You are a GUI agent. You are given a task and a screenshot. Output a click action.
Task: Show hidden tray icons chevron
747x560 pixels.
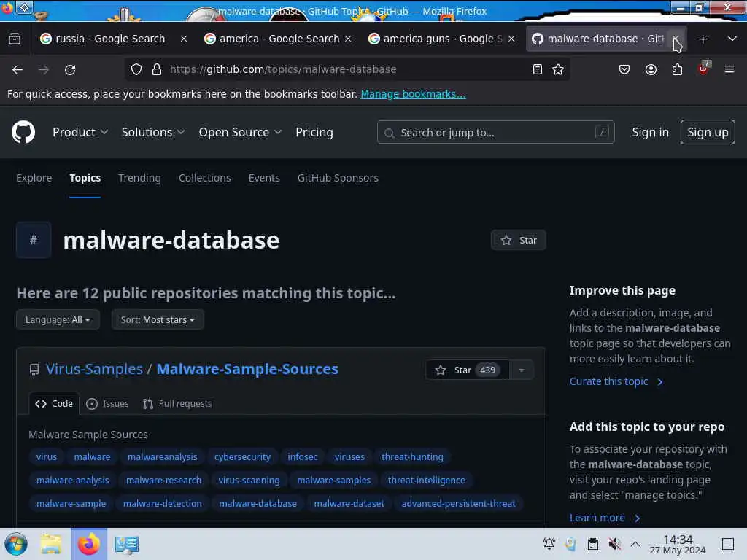[x=635, y=544]
